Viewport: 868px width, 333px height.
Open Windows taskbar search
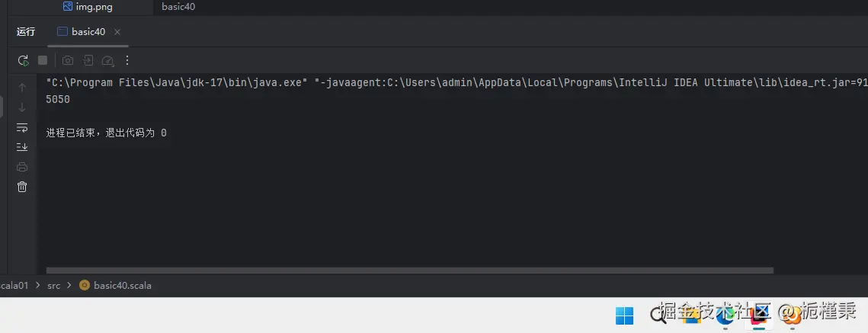pyautogui.click(x=658, y=315)
